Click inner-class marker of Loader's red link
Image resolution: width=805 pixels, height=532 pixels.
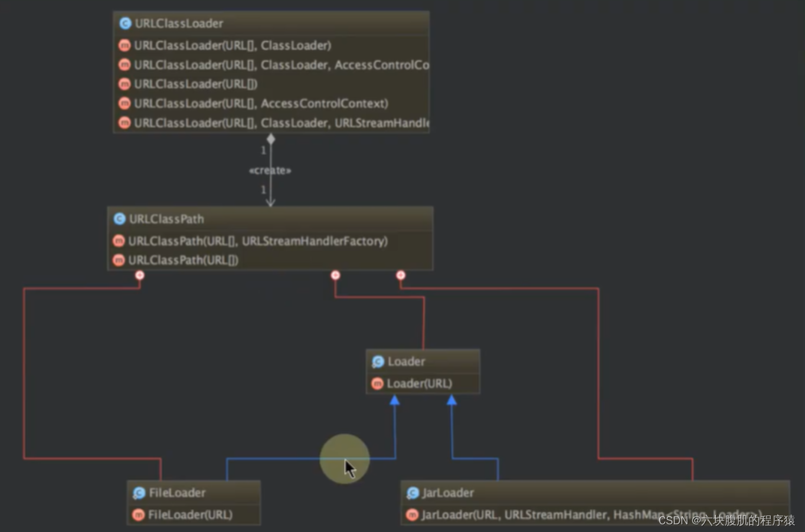pyautogui.click(x=335, y=275)
